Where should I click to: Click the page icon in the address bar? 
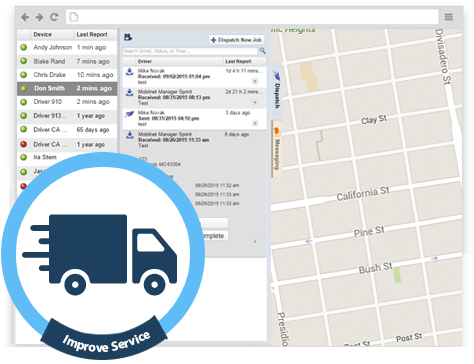(74, 17)
